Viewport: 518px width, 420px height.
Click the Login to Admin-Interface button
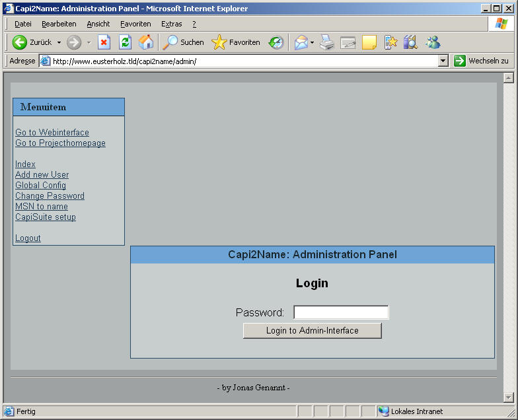(x=312, y=331)
